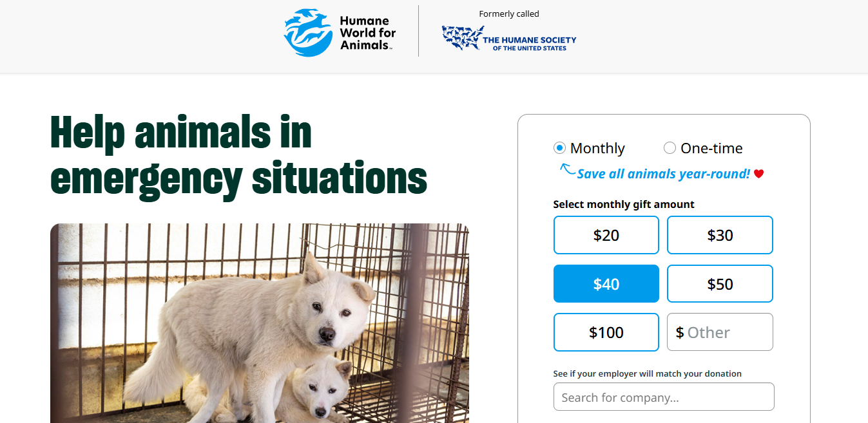
Task: Select the $40 gift amount
Action: tap(606, 283)
